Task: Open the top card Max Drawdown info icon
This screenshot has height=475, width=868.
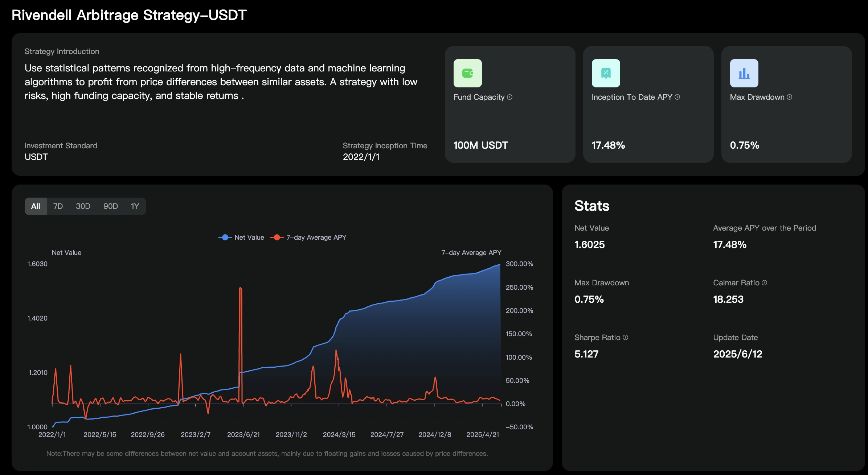Action: pyautogui.click(x=789, y=97)
